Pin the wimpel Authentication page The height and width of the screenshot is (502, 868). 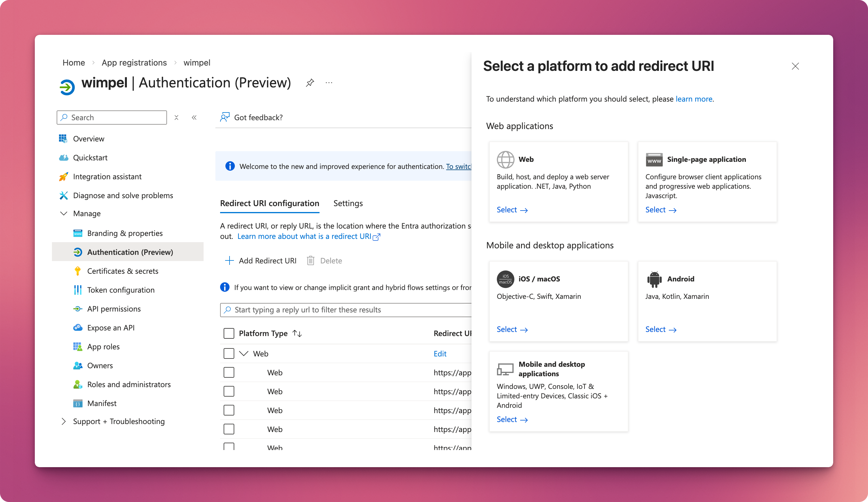[310, 82]
